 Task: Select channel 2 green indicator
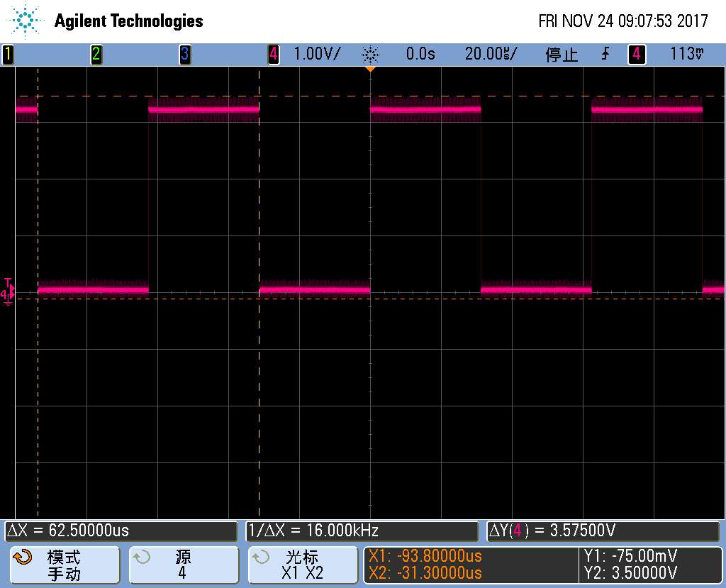click(96, 55)
